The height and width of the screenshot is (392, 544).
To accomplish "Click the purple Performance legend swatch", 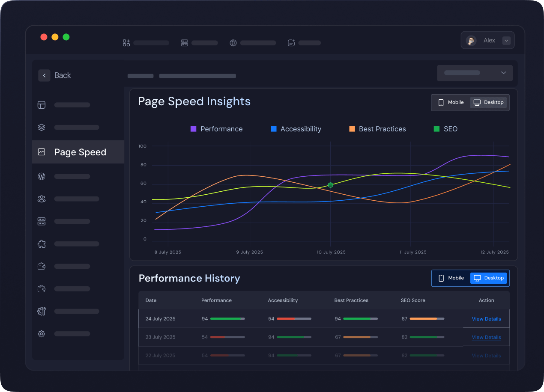I will [x=193, y=129].
